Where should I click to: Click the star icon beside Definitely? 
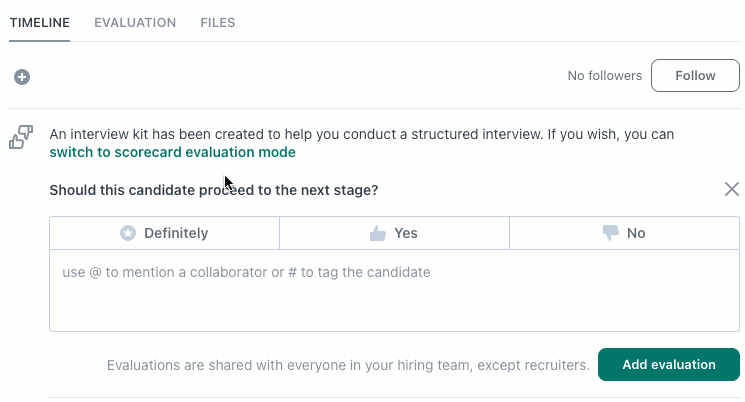coord(128,233)
